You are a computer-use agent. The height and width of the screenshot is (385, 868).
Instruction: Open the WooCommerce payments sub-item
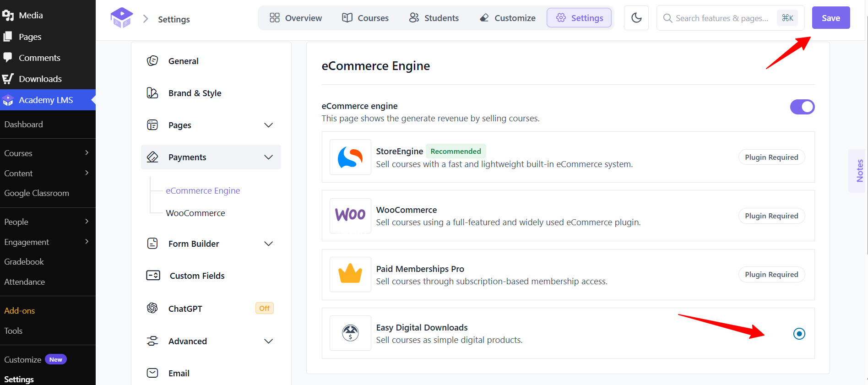[195, 213]
